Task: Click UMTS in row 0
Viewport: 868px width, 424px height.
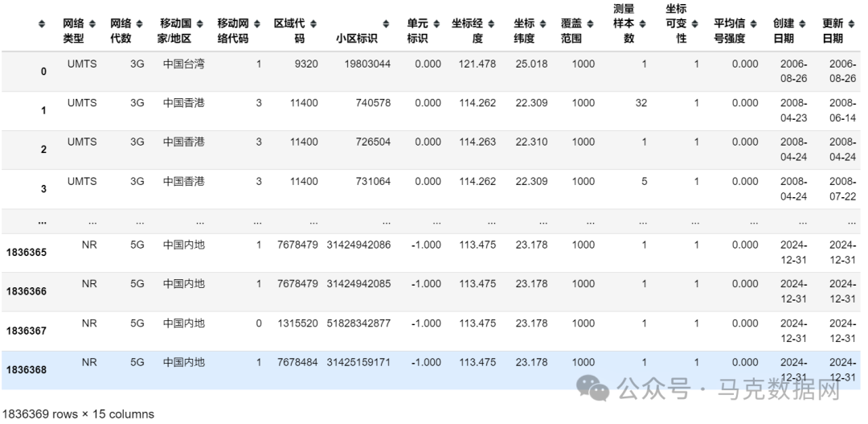Action: (x=82, y=64)
